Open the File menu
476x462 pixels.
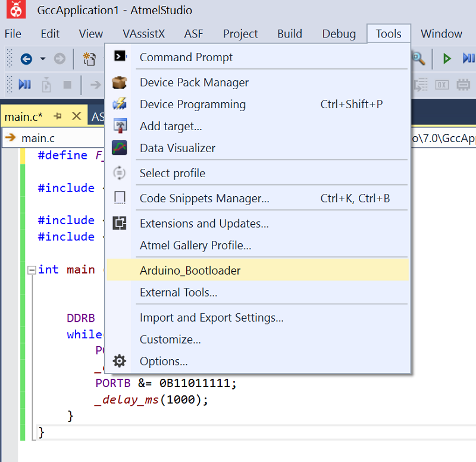tap(12, 34)
